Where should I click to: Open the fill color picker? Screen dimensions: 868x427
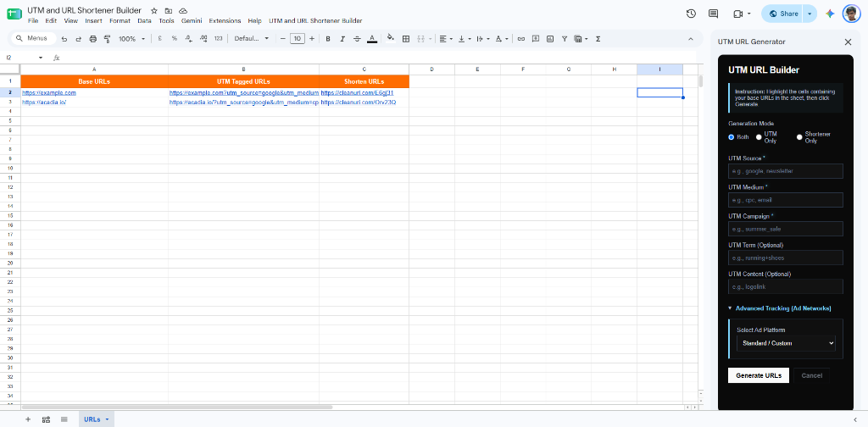tap(390, 39)
